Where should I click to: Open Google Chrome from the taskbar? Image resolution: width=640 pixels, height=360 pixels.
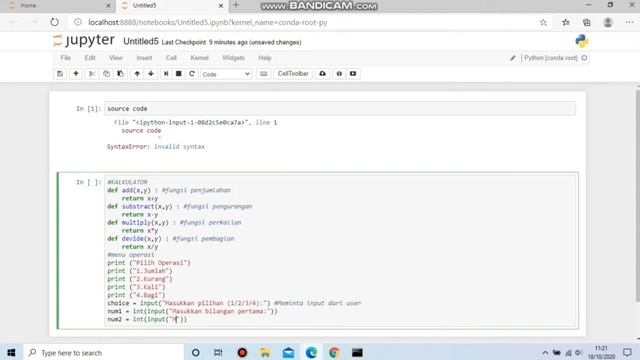point(334,353)
